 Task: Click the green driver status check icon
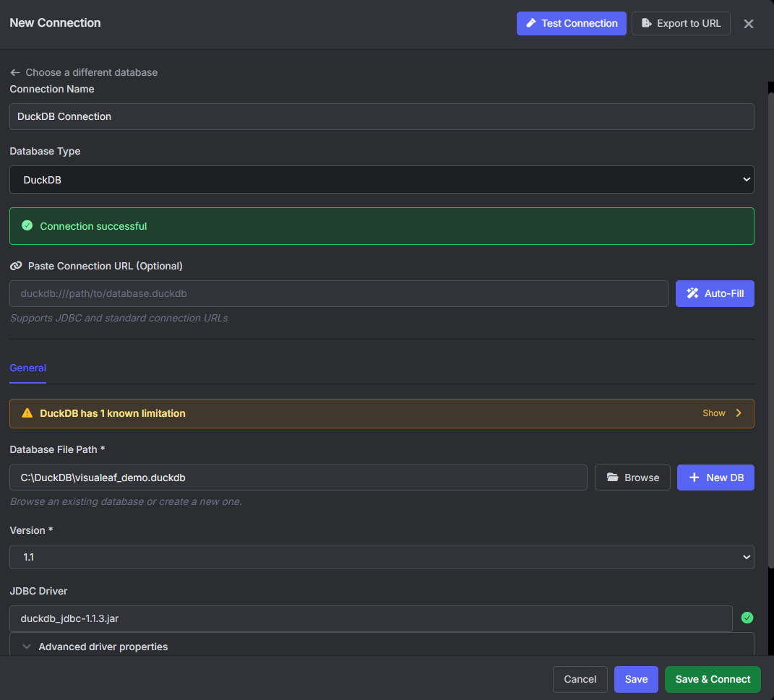coord(747,618)
